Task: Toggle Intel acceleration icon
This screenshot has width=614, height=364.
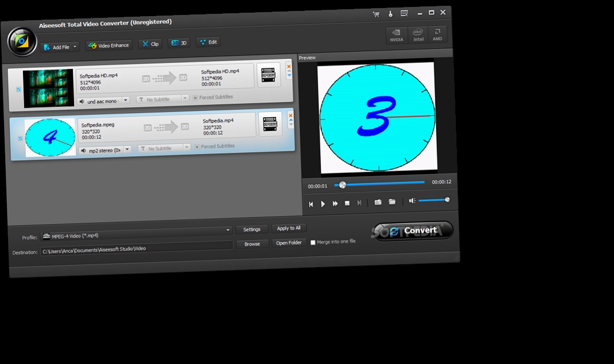Action: 418,34
